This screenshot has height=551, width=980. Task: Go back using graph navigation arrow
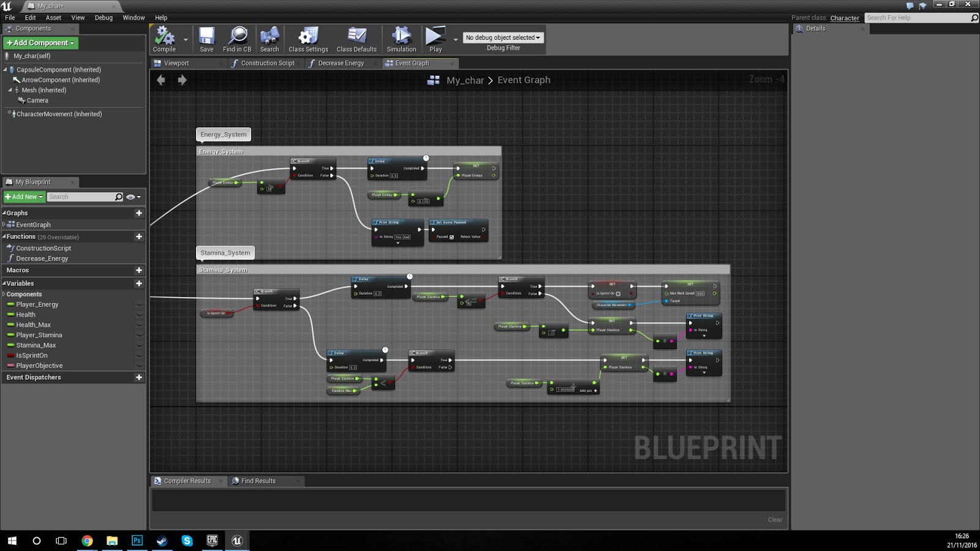point(160,80)
